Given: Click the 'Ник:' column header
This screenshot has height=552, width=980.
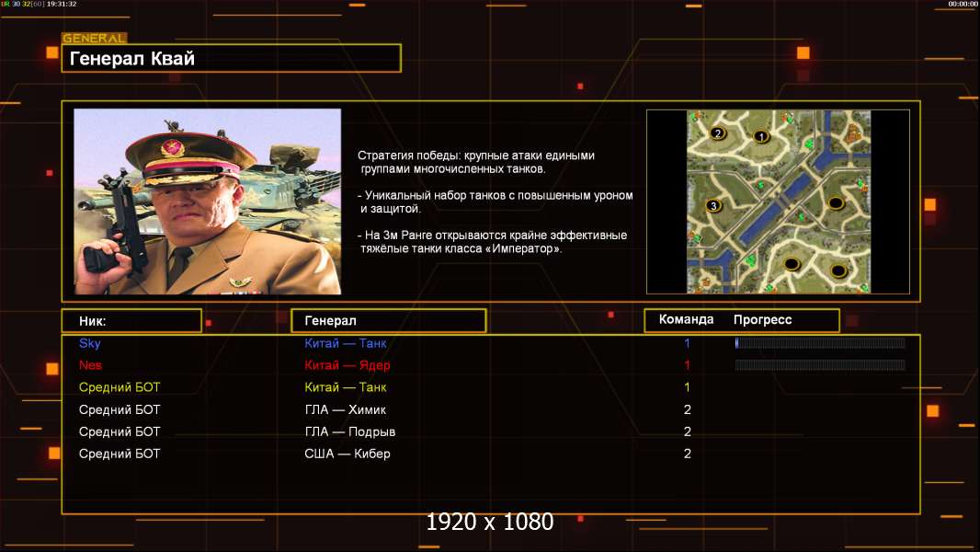Looking at the screenshot, I should pyautogui.click(x=131, y=321).
